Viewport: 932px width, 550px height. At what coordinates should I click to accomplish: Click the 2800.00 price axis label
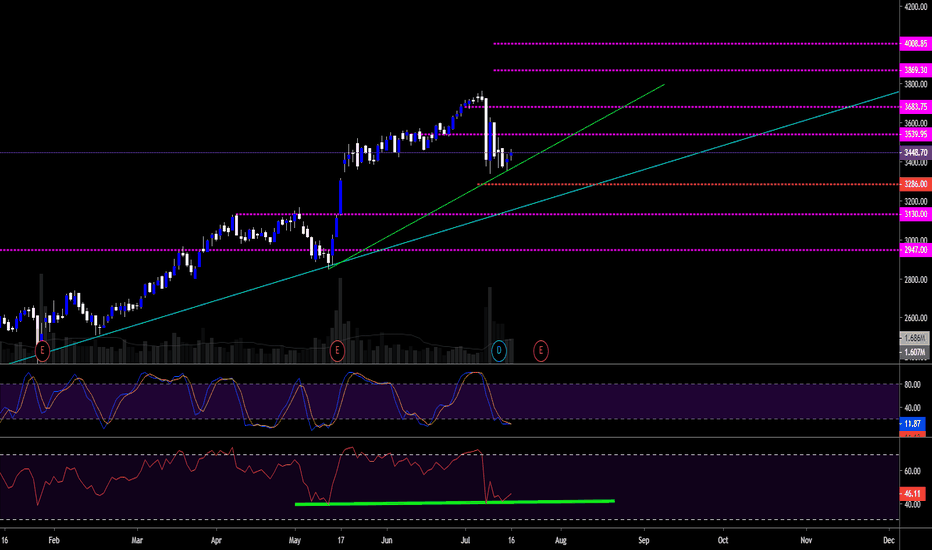(x=915, y=279)
